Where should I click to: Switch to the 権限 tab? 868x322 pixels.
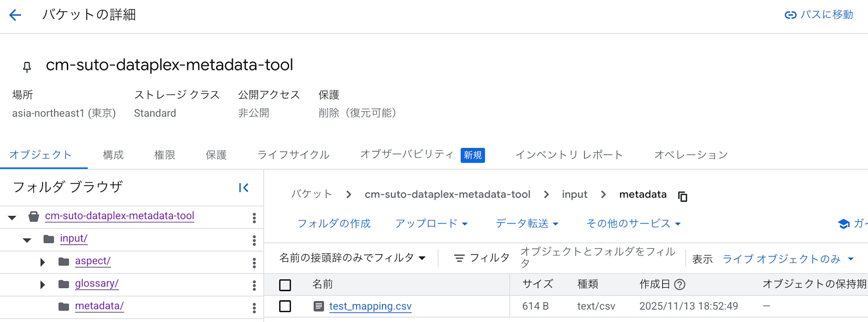tap(165, 155)
